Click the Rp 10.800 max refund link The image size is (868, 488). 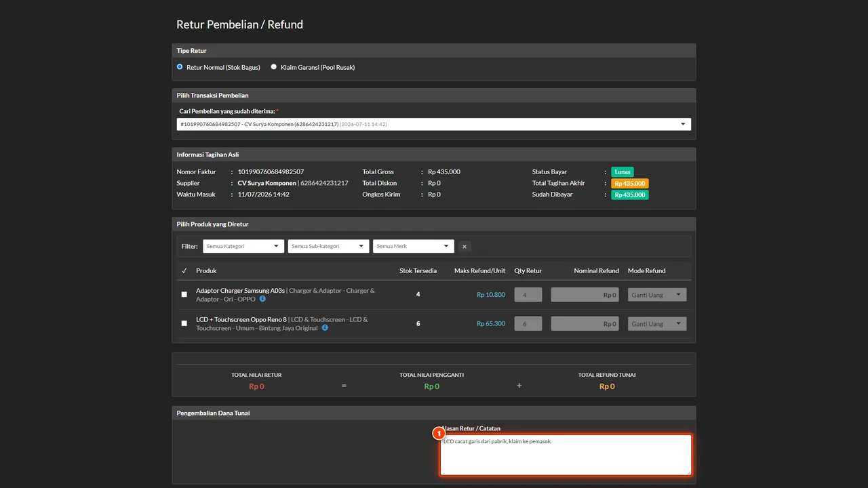491,295
